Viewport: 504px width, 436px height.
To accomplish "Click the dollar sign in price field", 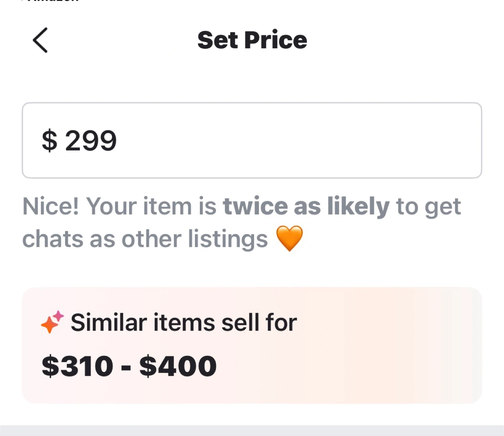I will point(49,141).
